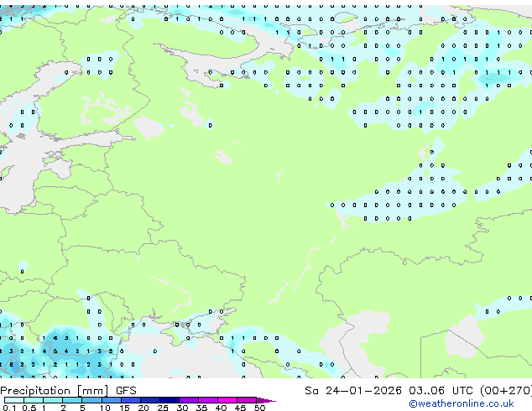The width and height of the screenshot is (532, 411).
Task: Click the '20' legend label
Action: [143, 408]
